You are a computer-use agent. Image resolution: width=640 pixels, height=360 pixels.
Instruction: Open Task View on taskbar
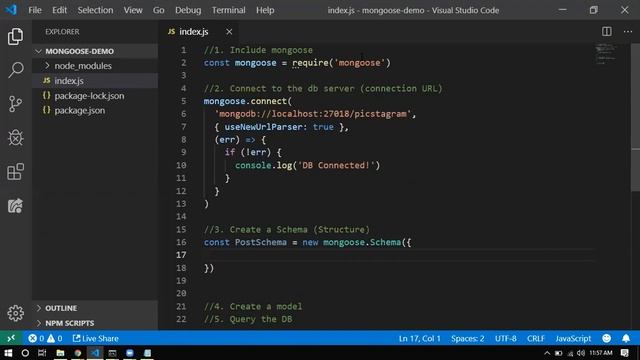click(x=42, y=353)
